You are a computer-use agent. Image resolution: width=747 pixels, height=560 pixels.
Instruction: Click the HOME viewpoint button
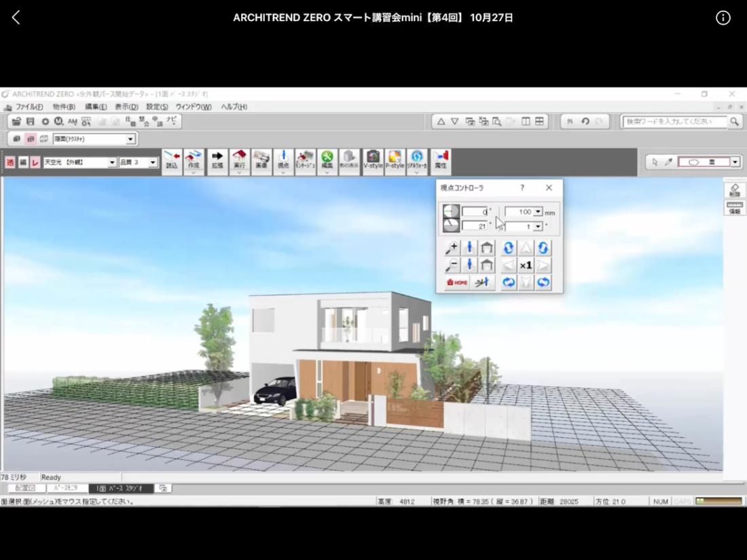456,282
